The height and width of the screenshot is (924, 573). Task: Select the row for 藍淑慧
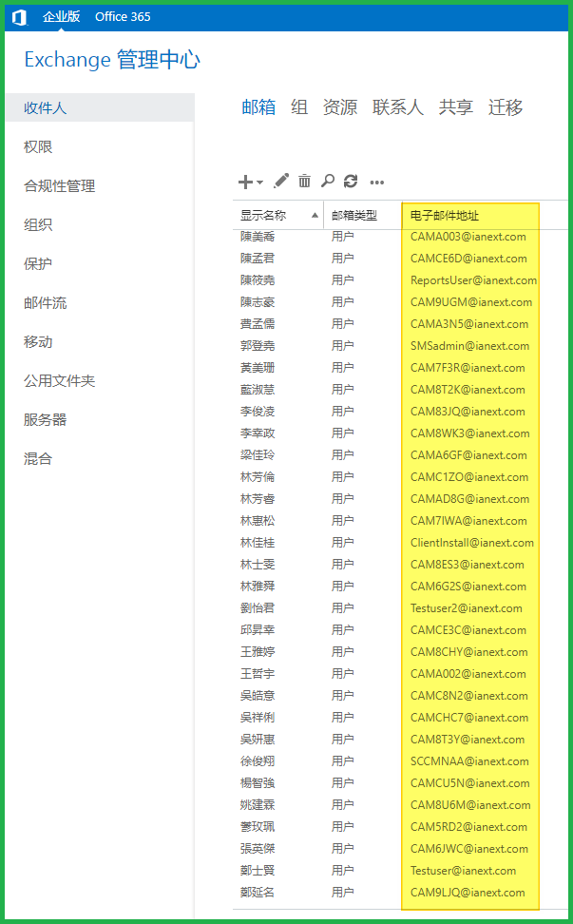tap(400, 390)
